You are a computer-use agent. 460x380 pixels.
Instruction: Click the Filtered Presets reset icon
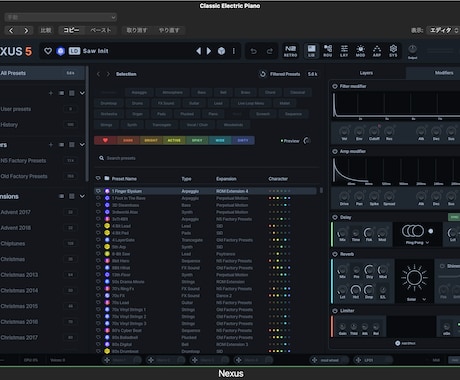point(263,74)
